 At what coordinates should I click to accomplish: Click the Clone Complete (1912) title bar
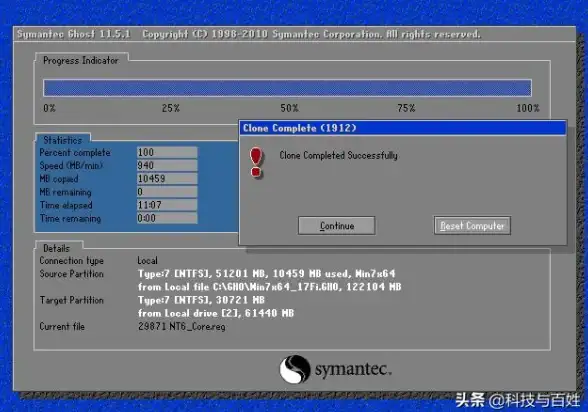click(x=402, y=128)
